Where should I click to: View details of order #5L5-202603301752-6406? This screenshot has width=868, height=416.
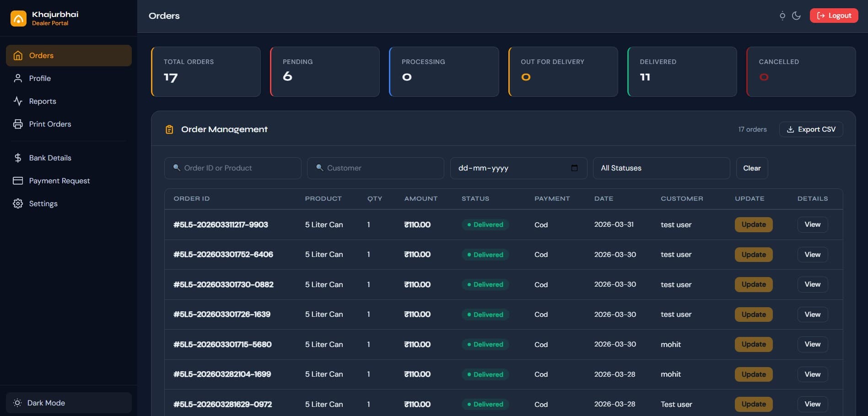pos(812,255)
